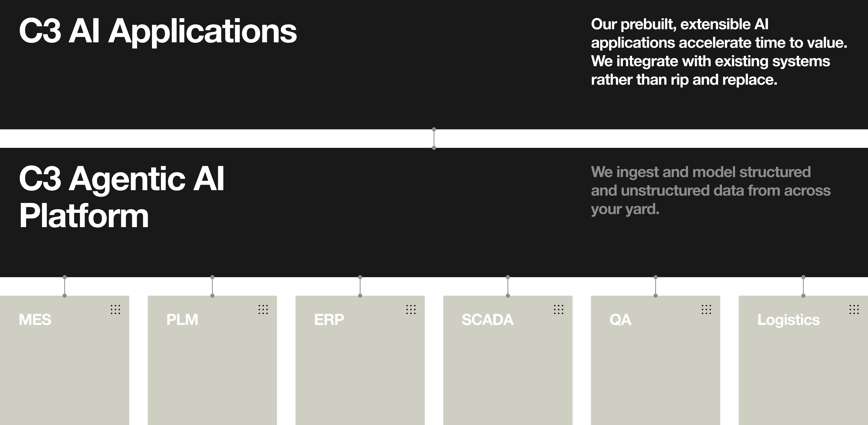Click connector line between Applications and Platform
The width and height of the screenshot is (868, 425).
click(x=434, y=139)
